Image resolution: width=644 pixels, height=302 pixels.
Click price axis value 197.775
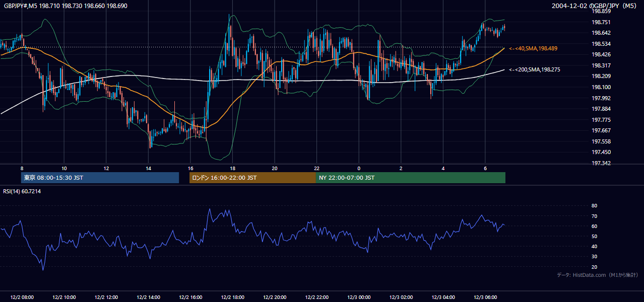[601, 120]
